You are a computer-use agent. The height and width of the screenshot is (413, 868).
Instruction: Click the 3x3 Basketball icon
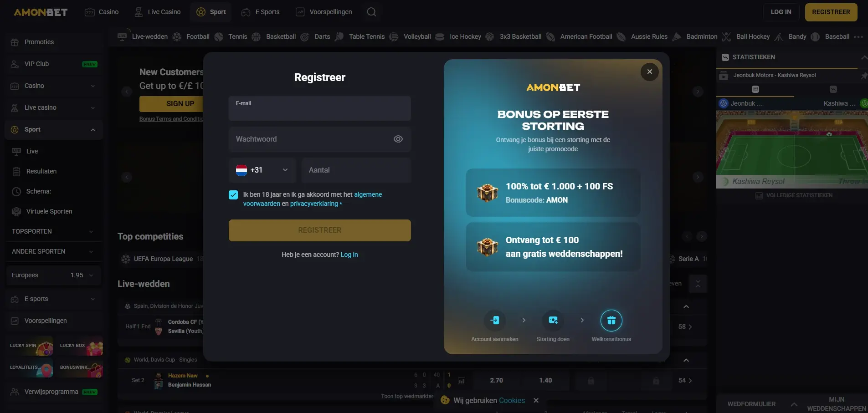tap(490, 37)
